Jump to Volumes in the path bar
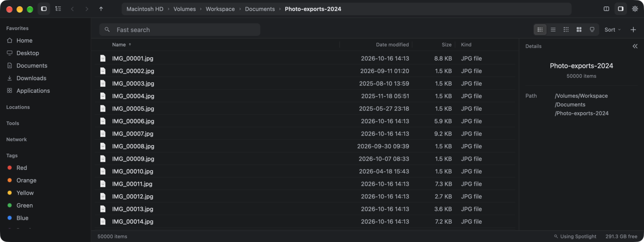This screenshot has height=242, width=644. point(185,9)
